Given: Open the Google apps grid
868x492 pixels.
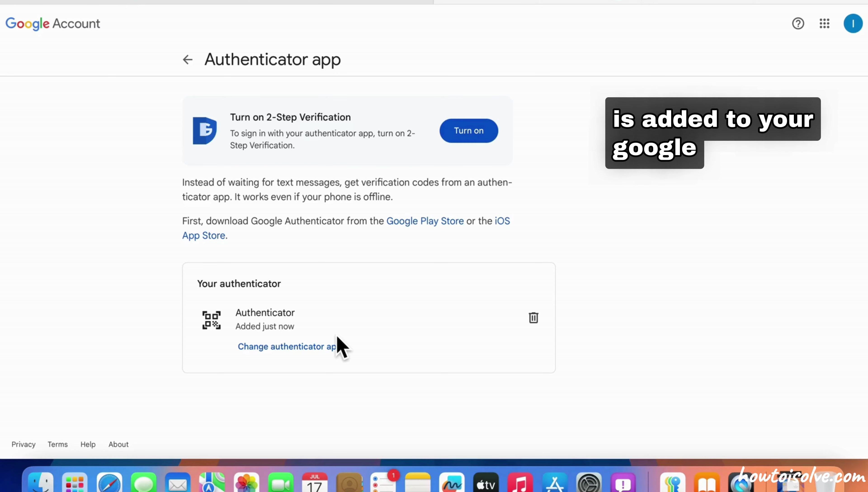Looking at the screenshot, I should pyautogui.click(x=824, y=24).
